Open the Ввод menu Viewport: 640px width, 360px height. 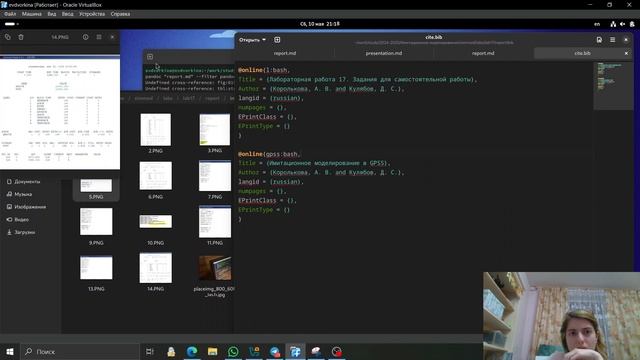[67, 14]
